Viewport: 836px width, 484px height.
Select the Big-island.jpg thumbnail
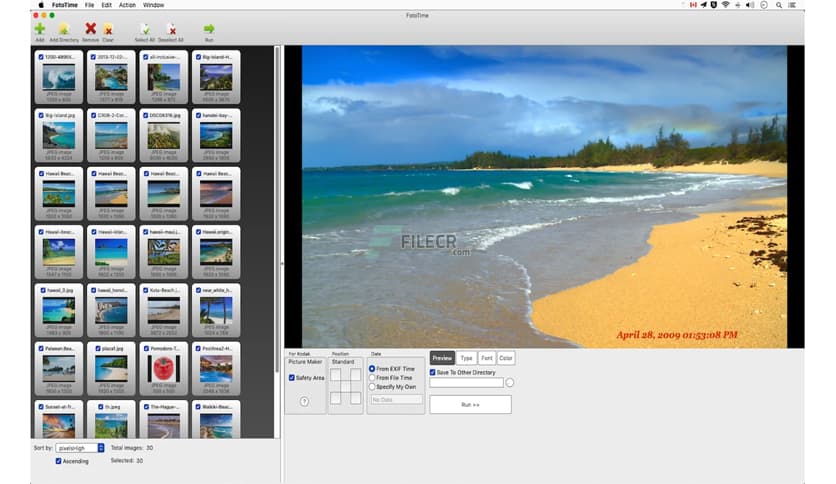pyautogui.click(x=59, y=135)
